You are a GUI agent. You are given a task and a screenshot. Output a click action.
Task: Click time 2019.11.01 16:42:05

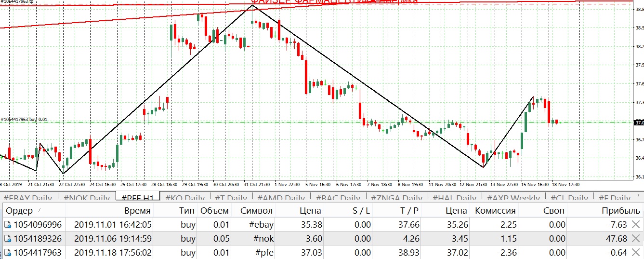click(x=113, y=224)
